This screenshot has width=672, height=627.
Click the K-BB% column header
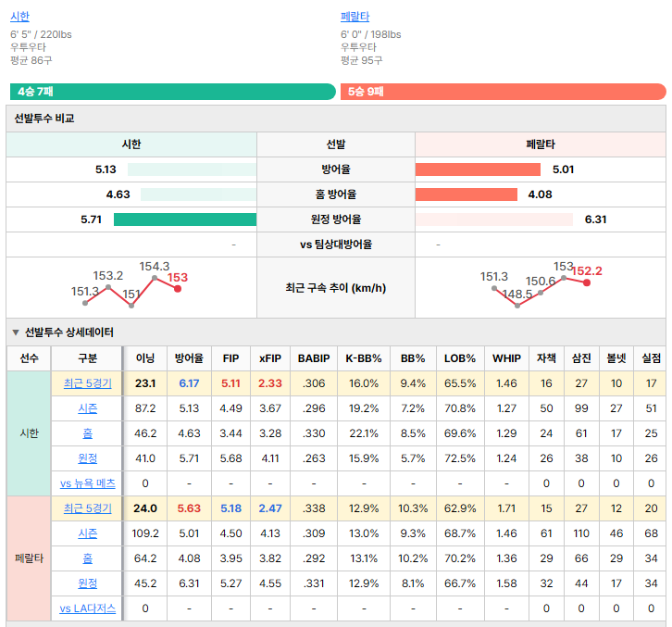(364, 358)
